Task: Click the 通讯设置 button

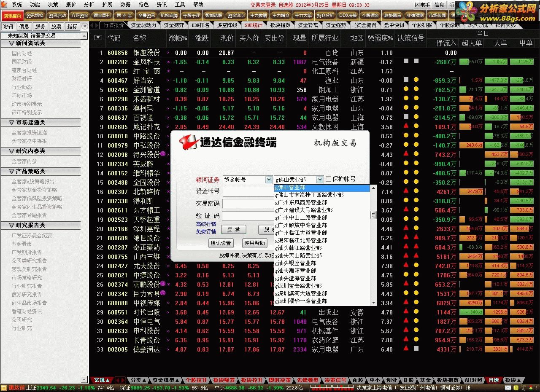Action: (221, 243)
